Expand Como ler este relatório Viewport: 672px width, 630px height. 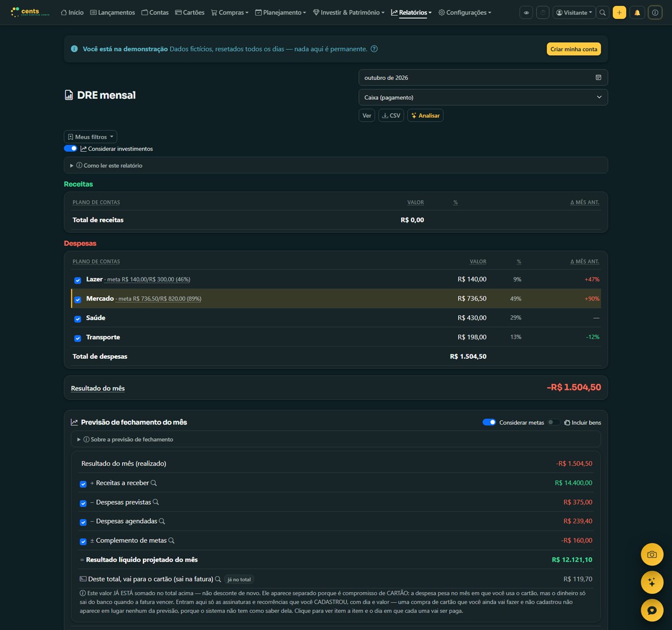coord(336,165)
